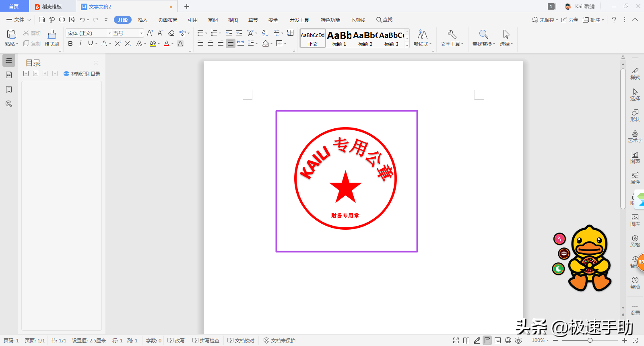Screen dimensions: 644x346
Task: Toggle character shading (A) button
Action: 180,43
